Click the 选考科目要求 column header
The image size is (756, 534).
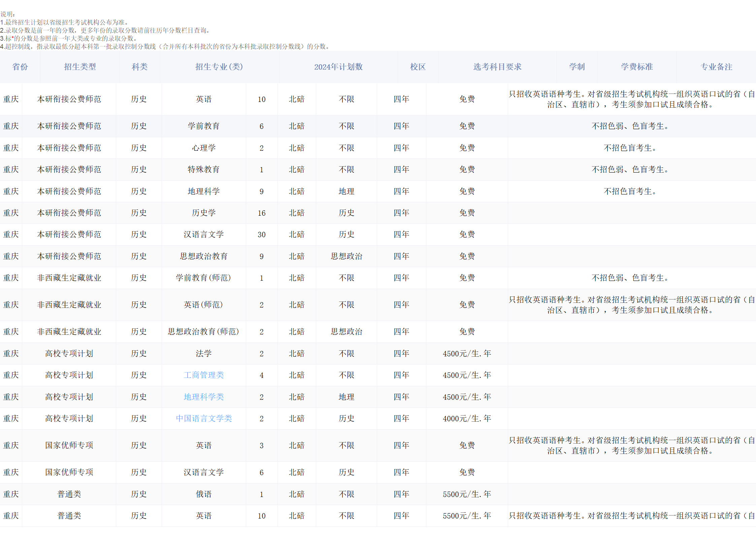497,67
